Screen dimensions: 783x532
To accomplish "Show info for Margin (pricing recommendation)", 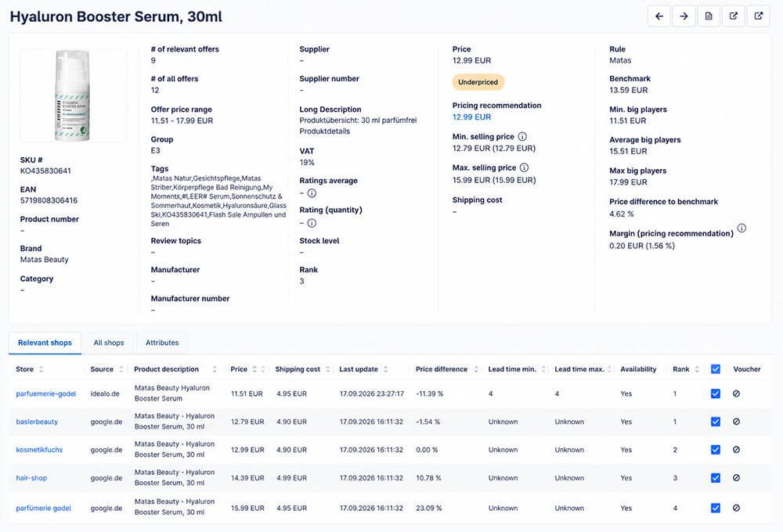I will [742, 228].
